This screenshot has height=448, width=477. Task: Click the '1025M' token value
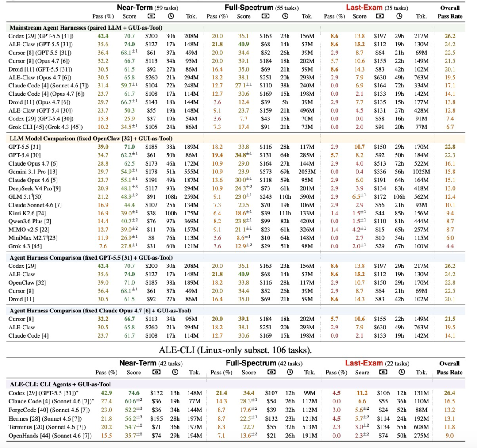pos(421,172)
